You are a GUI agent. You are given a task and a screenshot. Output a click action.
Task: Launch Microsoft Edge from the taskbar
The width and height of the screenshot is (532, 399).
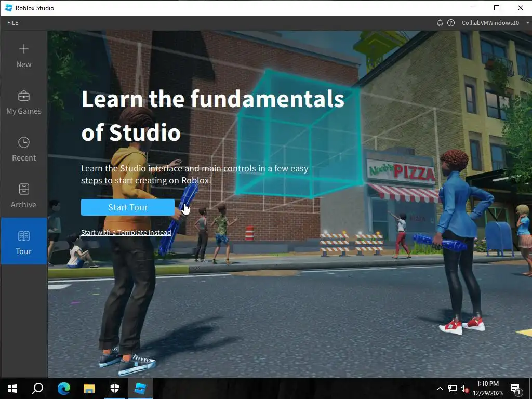tap(63, 389)
